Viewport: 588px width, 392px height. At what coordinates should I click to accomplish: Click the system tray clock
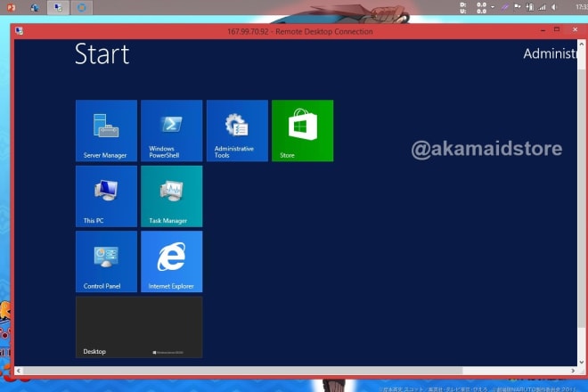pyautogui.click(x=581, y=7)
